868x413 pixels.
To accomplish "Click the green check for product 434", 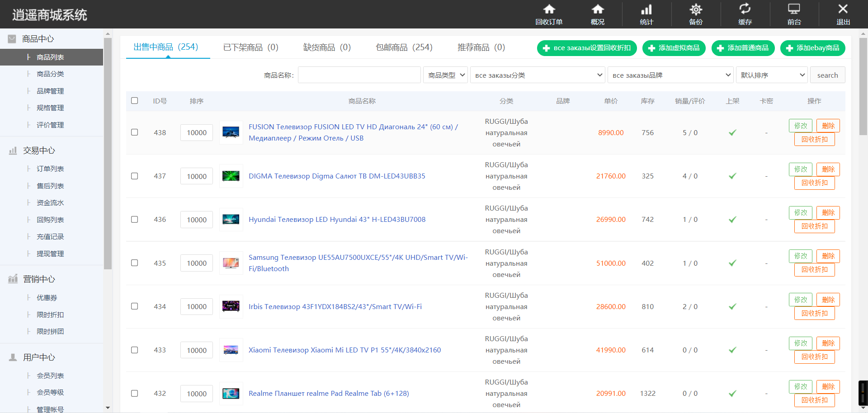I will click(x=732, y=306).
